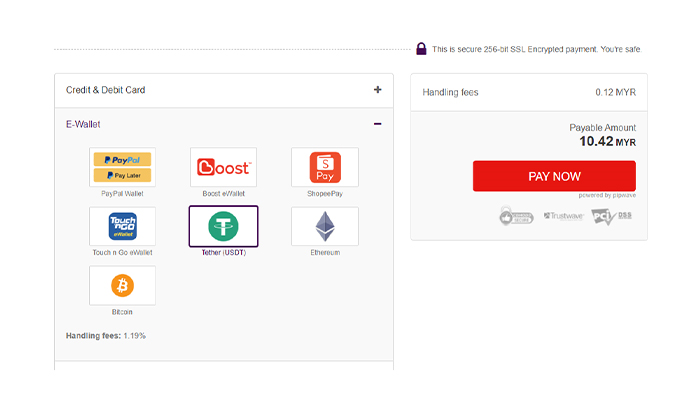This screenshot has width=700, height=400.
Task: Select the Bitcoin payment option
Action: click(122, 285)
